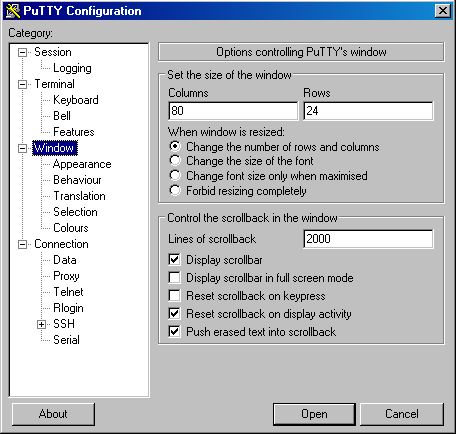The width and height of the screenshot is (456, 434).
Task: Click the Cancel button
Action: [402, 414]
